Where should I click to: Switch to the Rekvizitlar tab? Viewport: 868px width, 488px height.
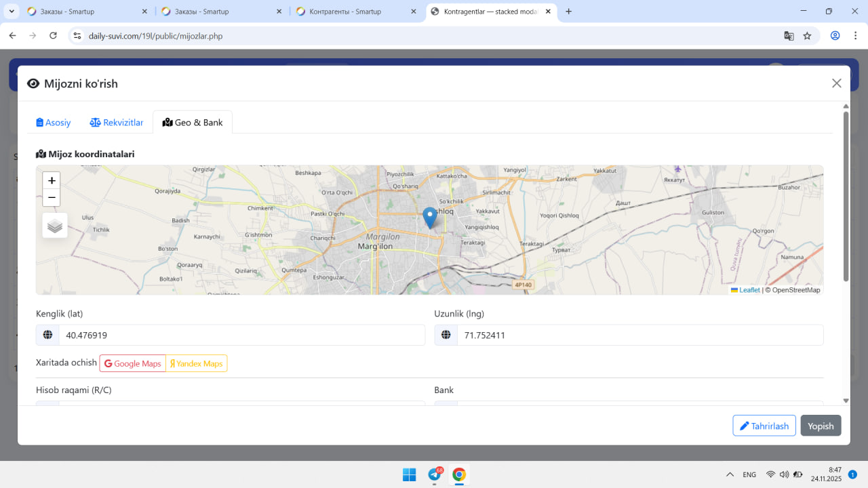tap(117, 123)
